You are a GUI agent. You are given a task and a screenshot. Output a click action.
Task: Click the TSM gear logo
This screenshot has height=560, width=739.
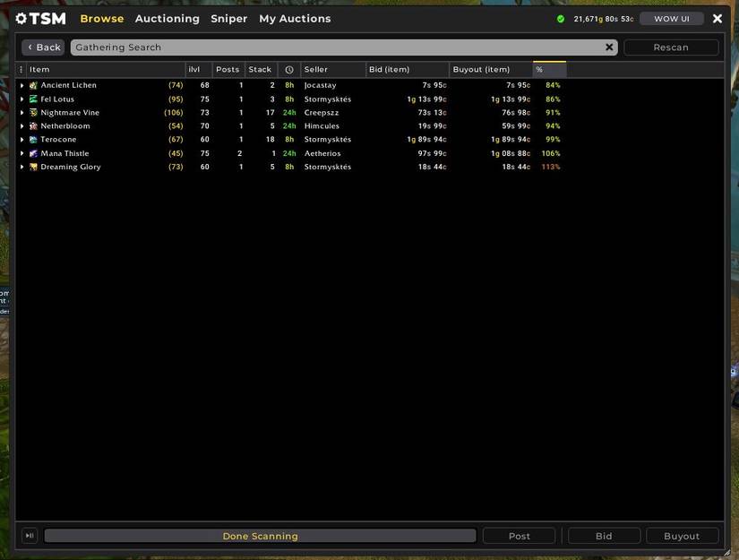(21, 17)
